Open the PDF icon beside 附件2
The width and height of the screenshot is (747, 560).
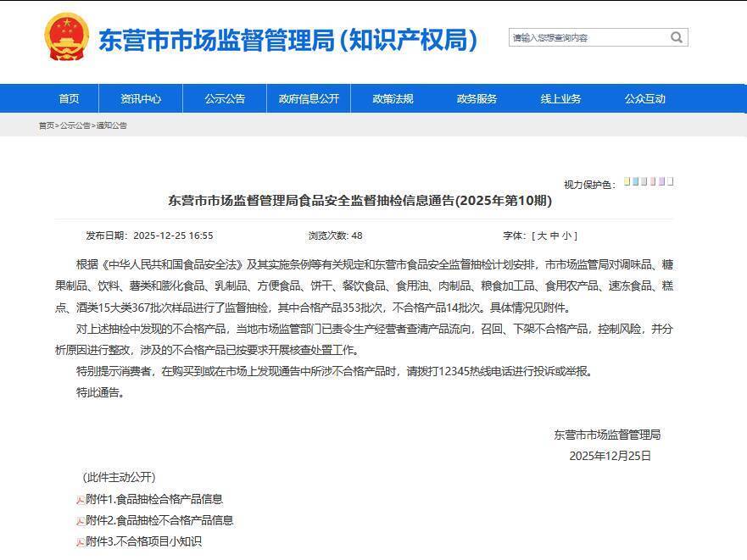click(x=80, y=520)
